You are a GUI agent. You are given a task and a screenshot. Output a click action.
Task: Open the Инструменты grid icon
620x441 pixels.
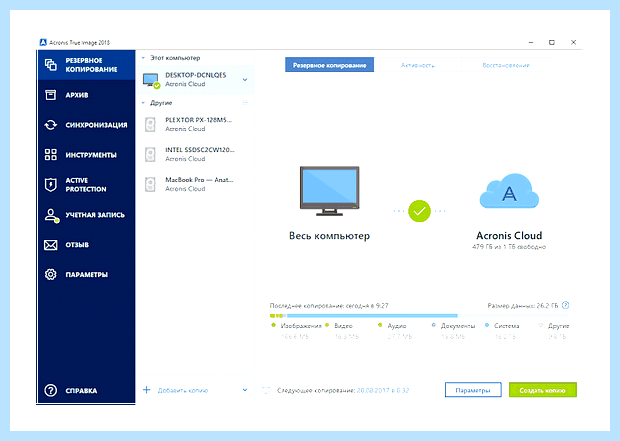(51, 155)
